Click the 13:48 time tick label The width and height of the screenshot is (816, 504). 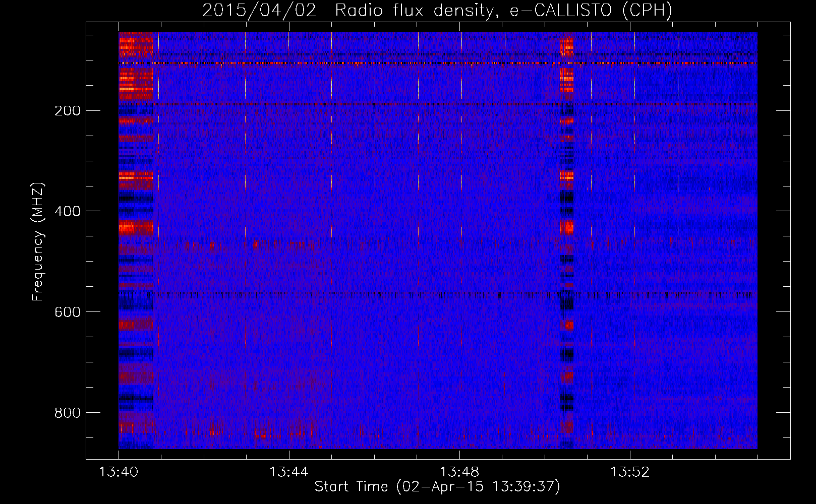click(459, 472)
